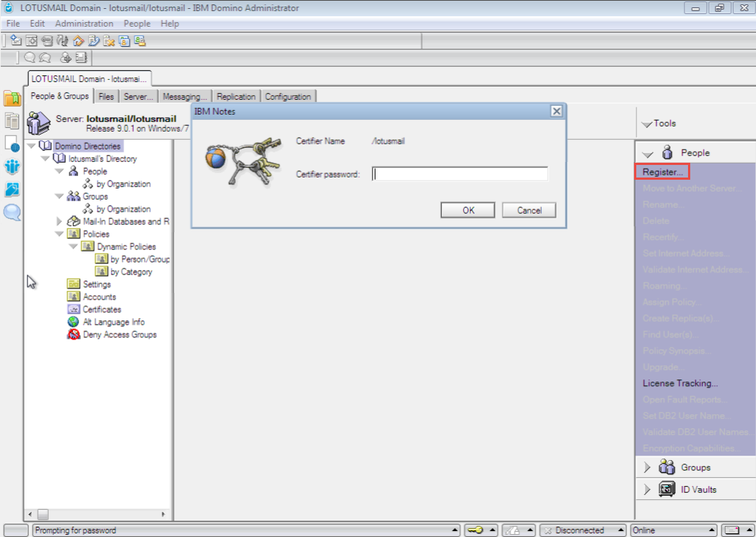Screen dimensions: 756x537
Task: Click the person with padlock toolbar icon
Action: point(140,41)
